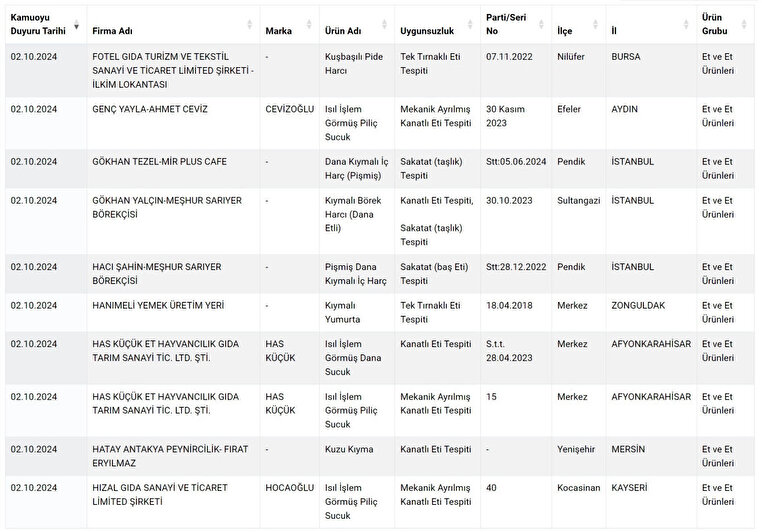Click the HOCAOĞLU brand cell
Image resolution: width=762 pixels, height=532 pixels.
point(290,487)
